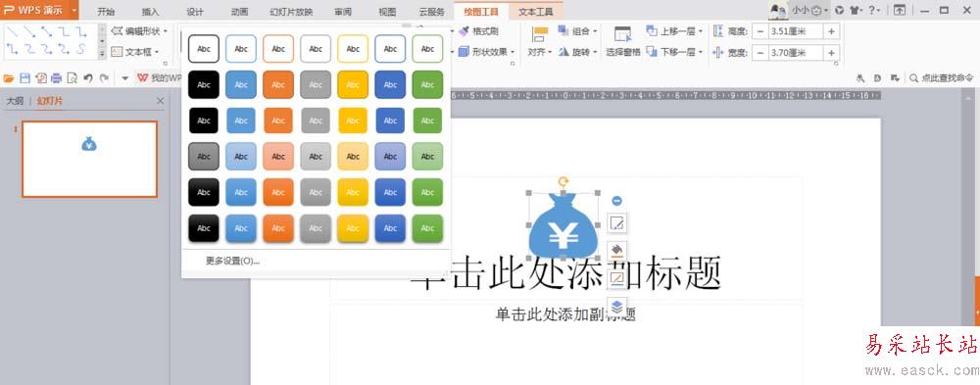Increase the height value with plus button
The height and width of the screenshot is (385, 980).
[831, 31]
